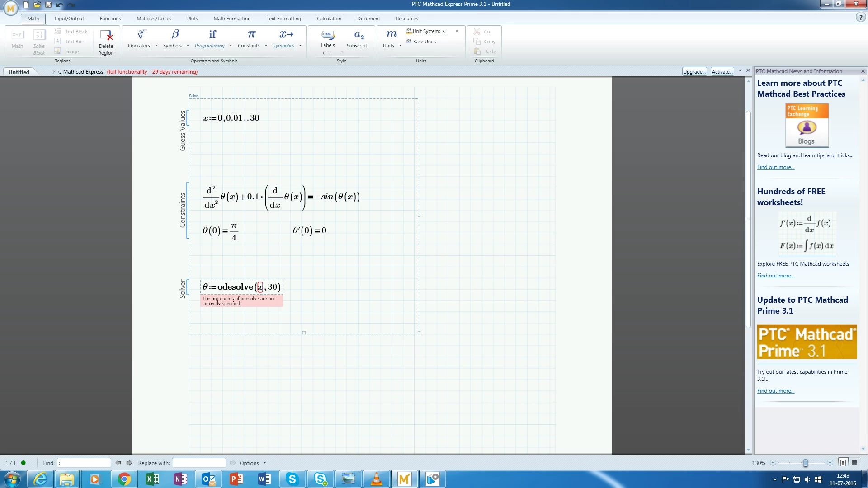Click the Find input field
The width and height of the screenshot is (868, 488).
pyautogui.click(x=85, y=463)
